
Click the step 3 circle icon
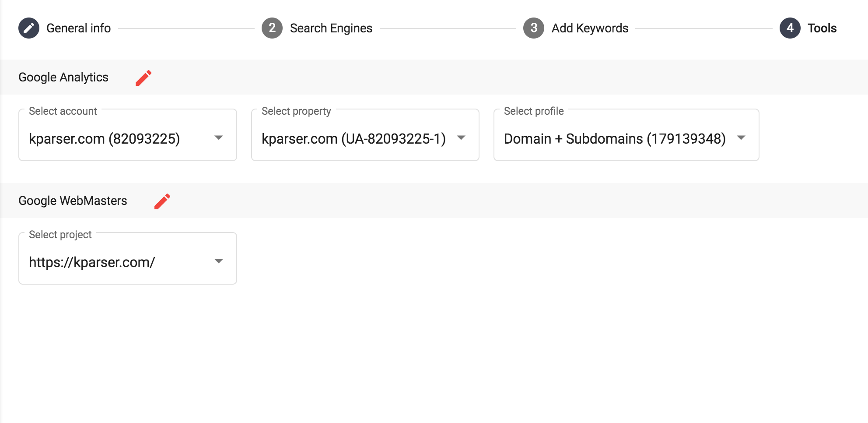(x=534, y=28)
